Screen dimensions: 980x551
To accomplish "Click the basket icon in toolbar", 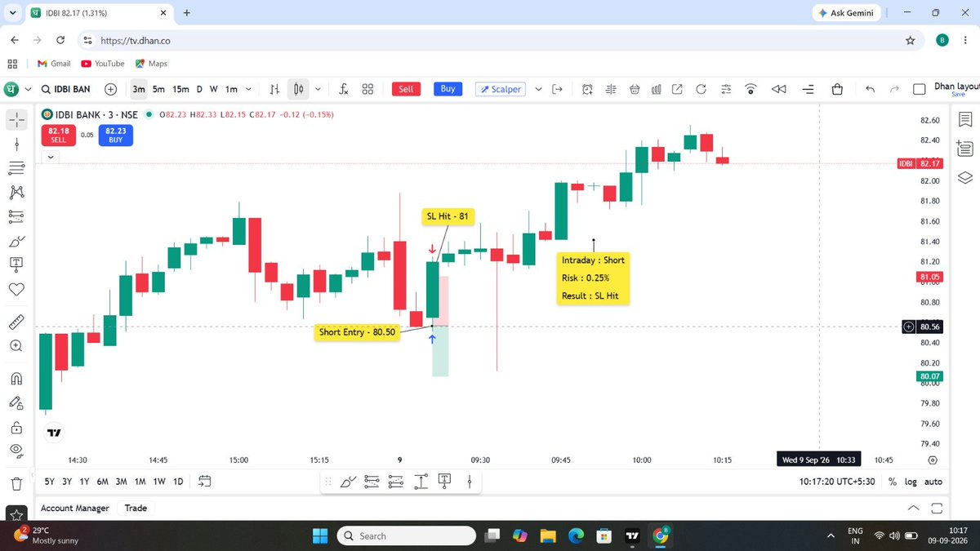I will [633, 89].
